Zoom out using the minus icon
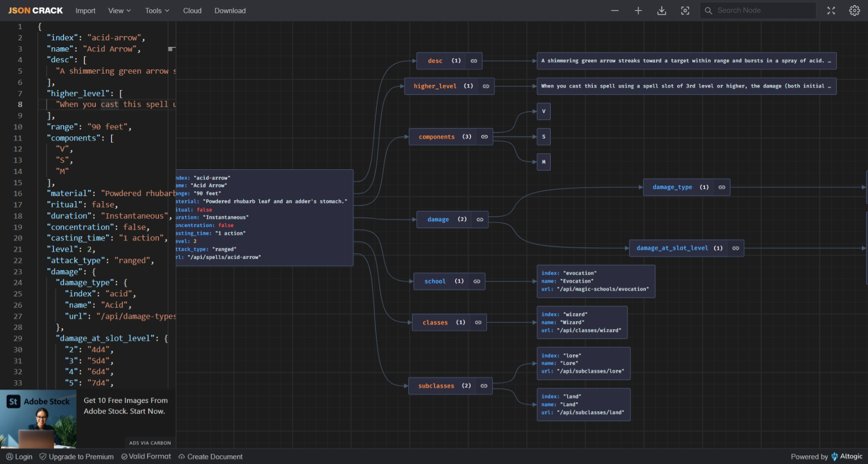Image resolution: width=868 pixels, height=464 pixels. 614,10
